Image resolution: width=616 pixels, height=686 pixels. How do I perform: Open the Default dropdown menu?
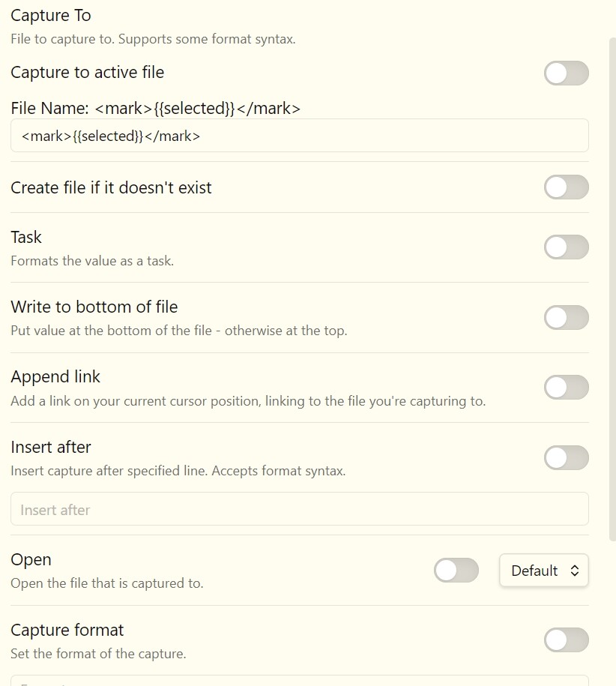point(544,571)
